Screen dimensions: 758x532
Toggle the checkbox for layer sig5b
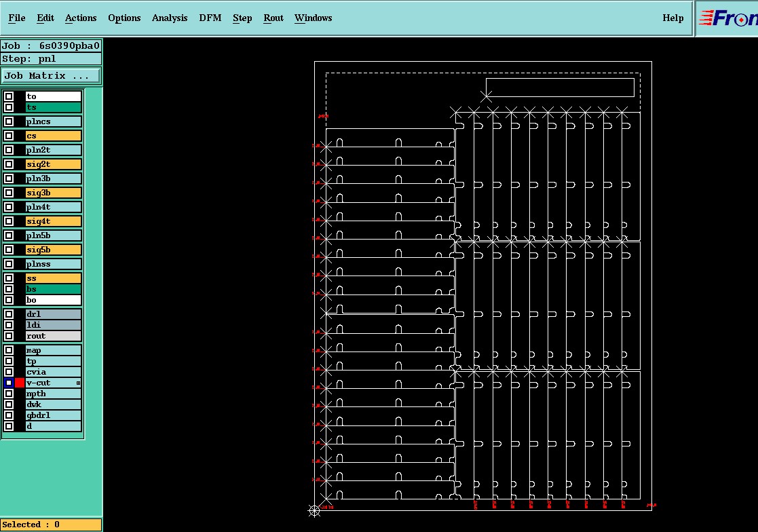tap(9, 250)
